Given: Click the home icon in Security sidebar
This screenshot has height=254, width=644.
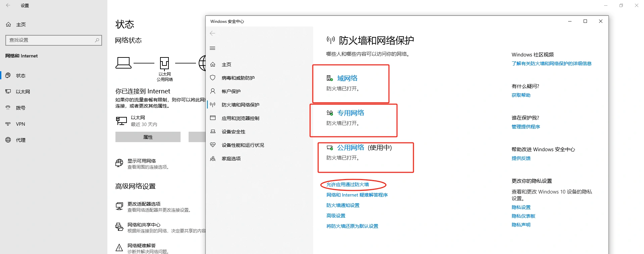Looking at the screenshot, I should tap(213, 65).
